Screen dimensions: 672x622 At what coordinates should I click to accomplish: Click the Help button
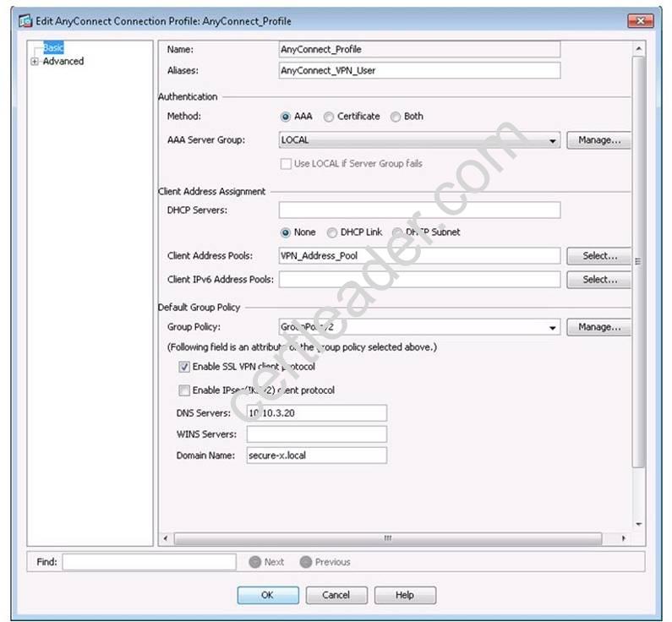405,595
